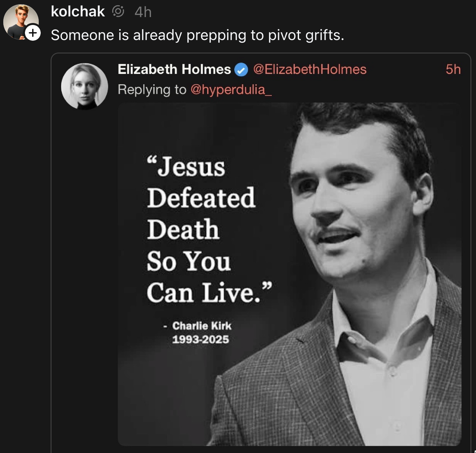Click the Elizabeth Holmes display name
This screenshot has width=476, height=453.
click(x=174, y=69)
